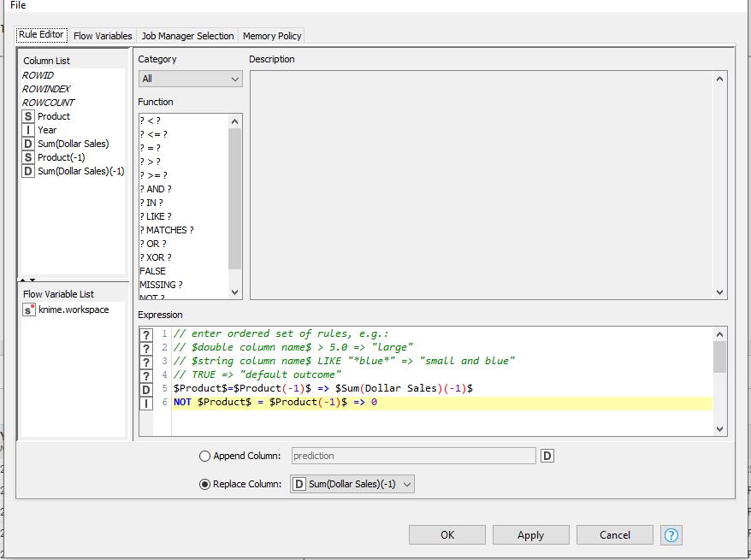The width and height of the screenshot is (751, 560).
Task: Choose the '? IN ?' function
Action: pos(151,203)
